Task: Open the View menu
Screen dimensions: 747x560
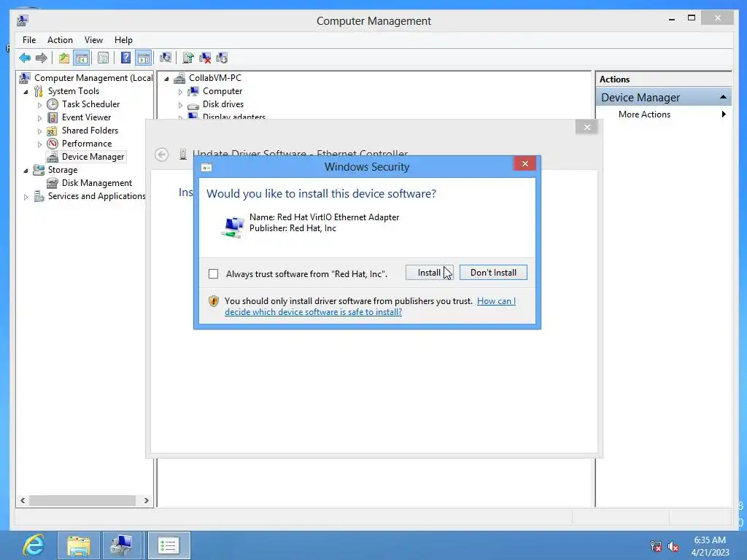Action: tap(93, 40)
